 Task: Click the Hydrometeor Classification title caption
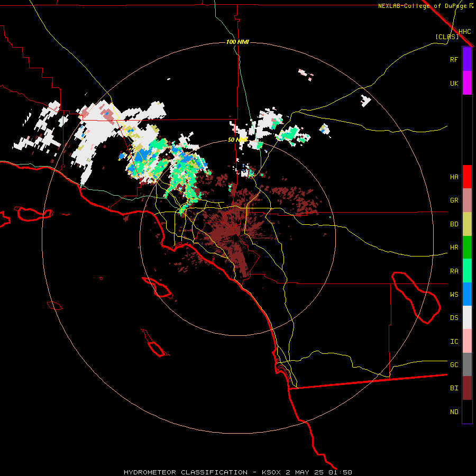238,472
